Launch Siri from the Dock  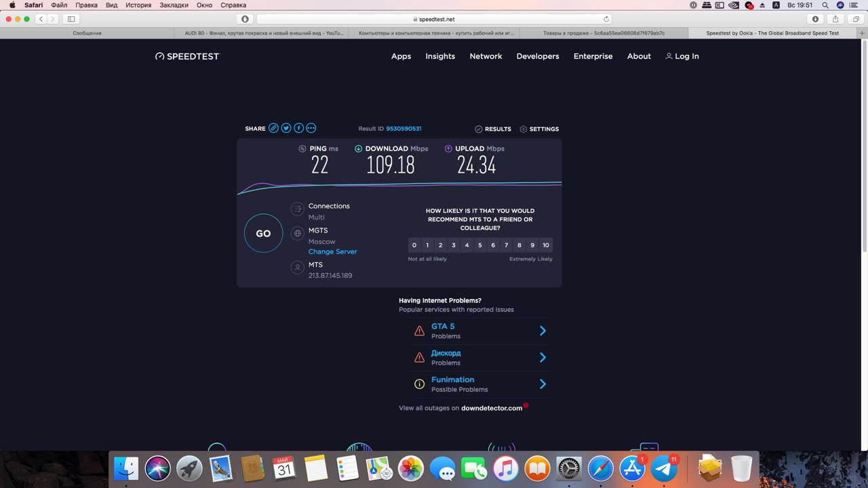(x=158, y=469)
